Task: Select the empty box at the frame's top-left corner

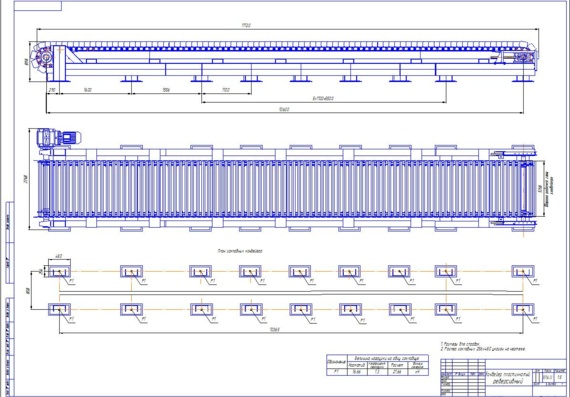Action: 38,6
